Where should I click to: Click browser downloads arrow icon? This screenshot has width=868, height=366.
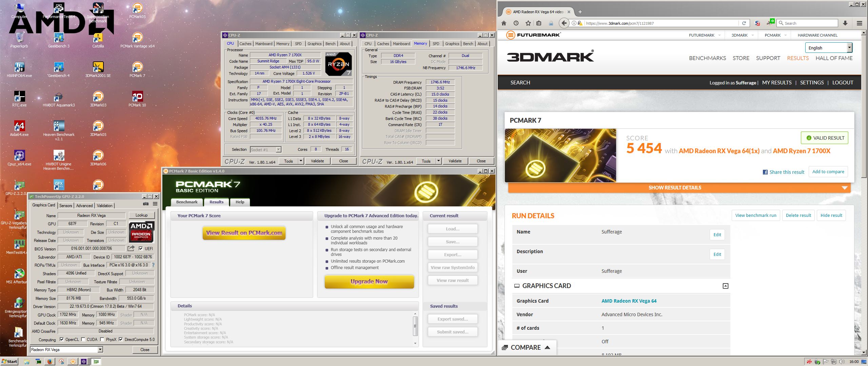(845, 23)
